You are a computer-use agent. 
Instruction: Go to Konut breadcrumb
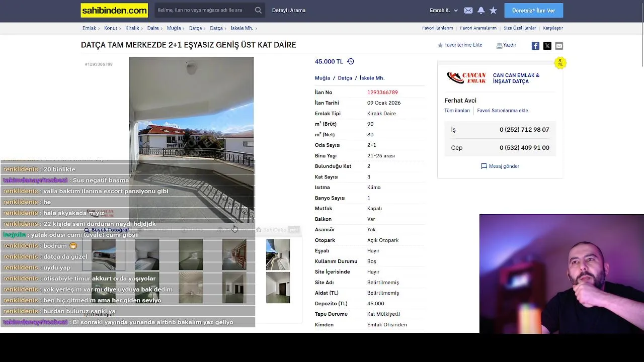(111, 28)
